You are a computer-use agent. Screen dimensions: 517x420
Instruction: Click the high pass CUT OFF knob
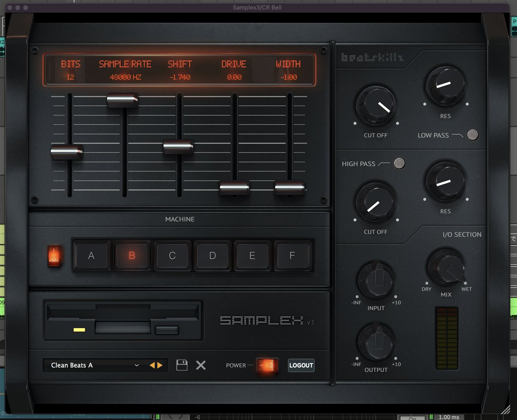(x=375, y=203)
